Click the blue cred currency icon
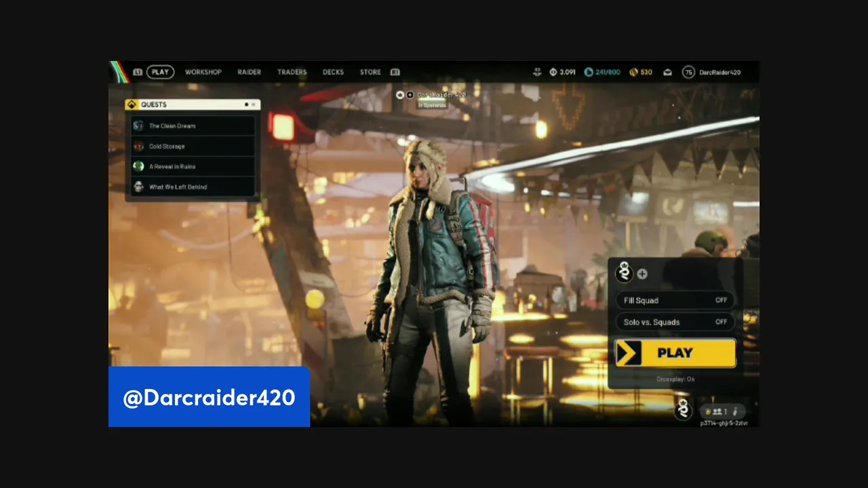The image size is (868, 488). tap(588, 72)
